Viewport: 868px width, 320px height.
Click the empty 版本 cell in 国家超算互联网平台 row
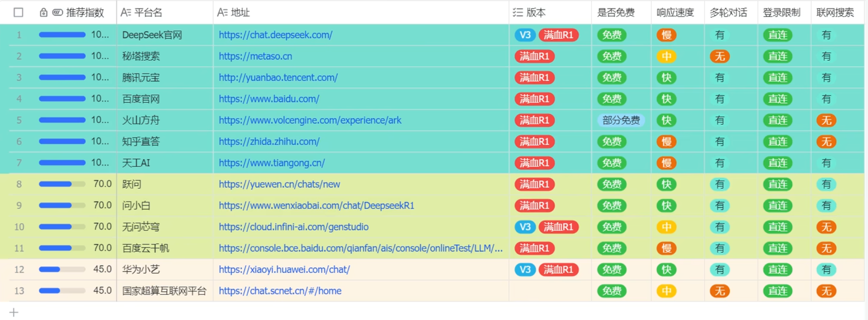[550, 291]
